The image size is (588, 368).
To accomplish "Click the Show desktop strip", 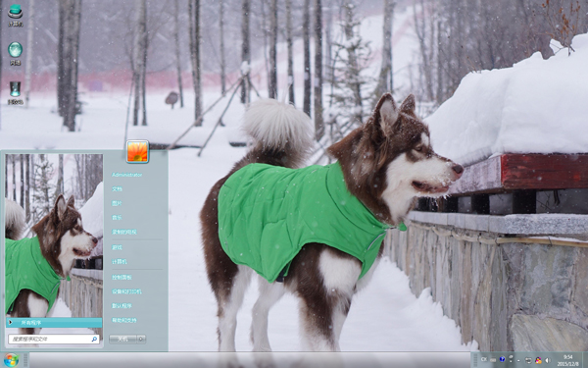I will tap(585, 360).
